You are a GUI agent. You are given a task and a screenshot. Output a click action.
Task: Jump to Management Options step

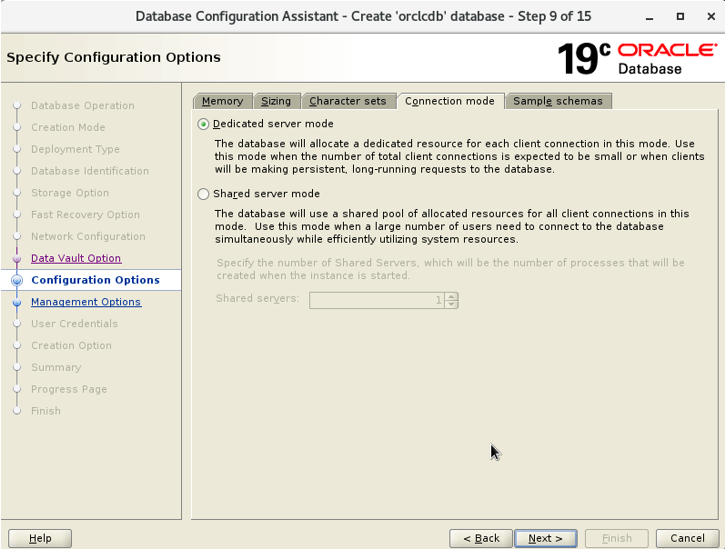pyautogui.click(x=86, y=302)
